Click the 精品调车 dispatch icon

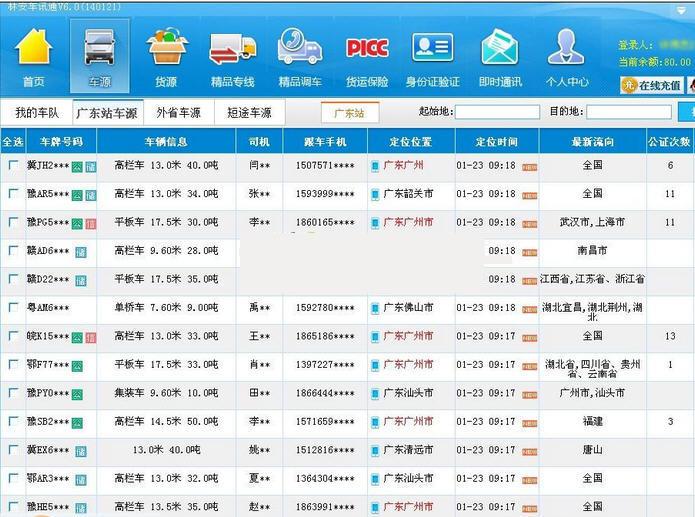pyautogui.click(x=300, y=57)
